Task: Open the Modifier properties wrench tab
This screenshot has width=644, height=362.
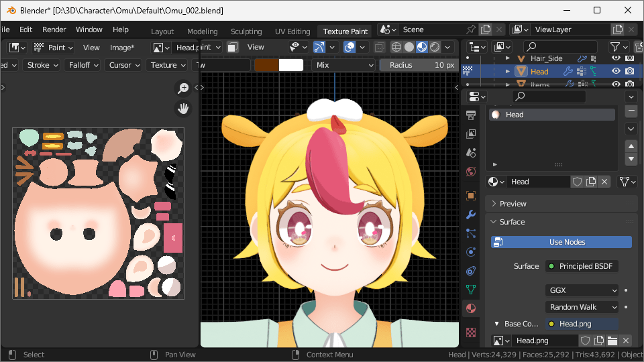Action: tap(471, 215)
